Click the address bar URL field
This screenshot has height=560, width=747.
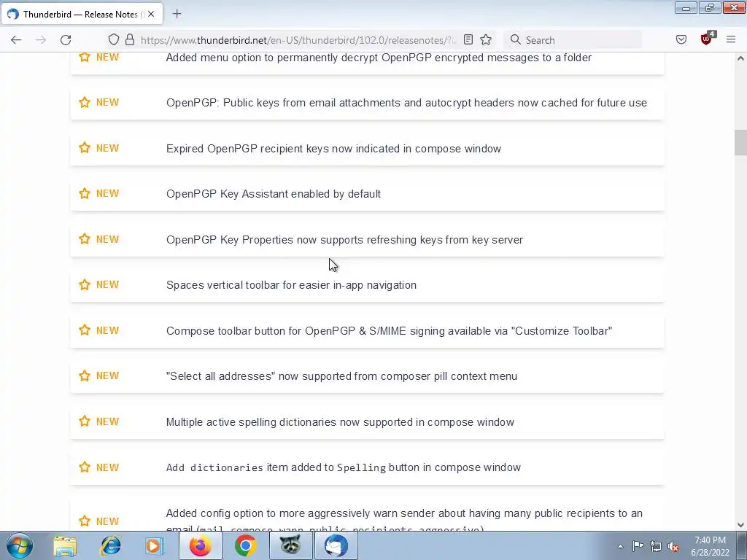coord(298,40)
